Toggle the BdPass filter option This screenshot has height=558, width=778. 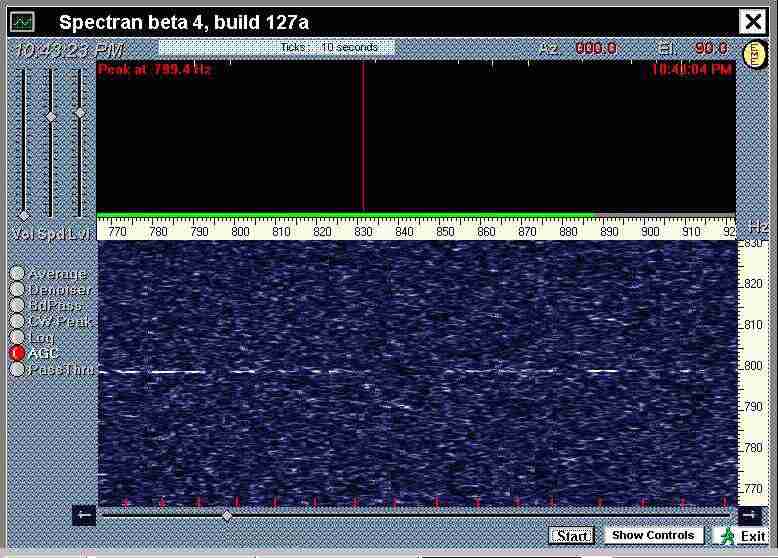[x=17, y=305]
